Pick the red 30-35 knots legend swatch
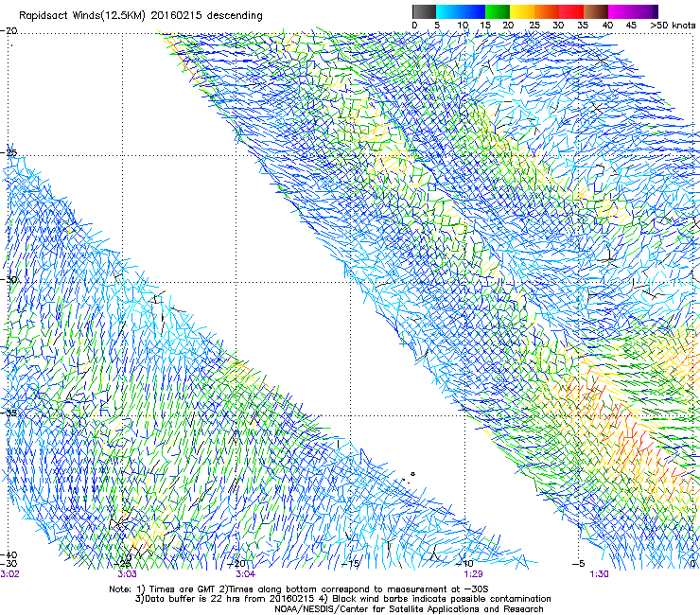 click(x=571, y=11)
